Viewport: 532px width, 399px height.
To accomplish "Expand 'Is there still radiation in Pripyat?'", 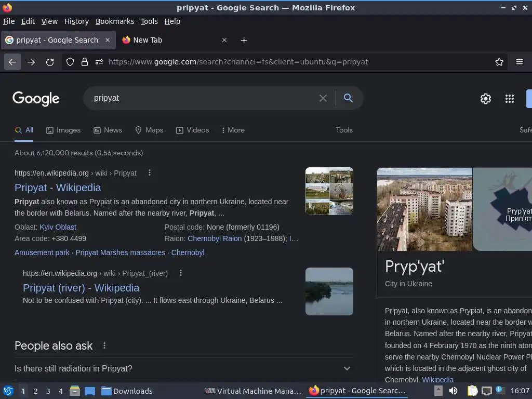I will tap(183, 368).
